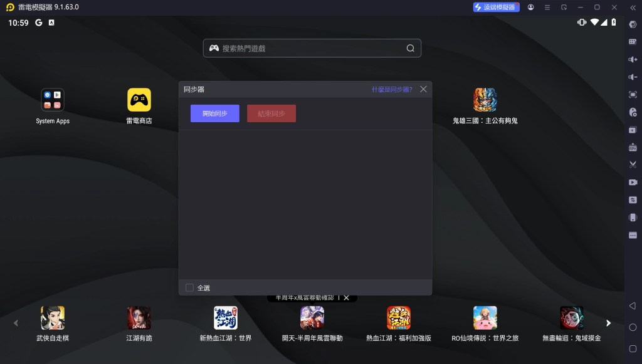The image size is (642, 364).
Task: Click the 搜索熱門遊戲 search field
Action: coord(312,48)
